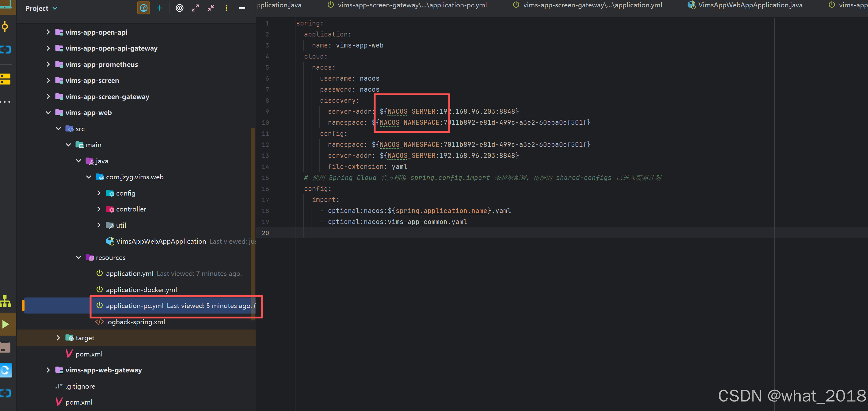Open the Project panel options (three dots)

pyautogui.click(x=227, y=8)
